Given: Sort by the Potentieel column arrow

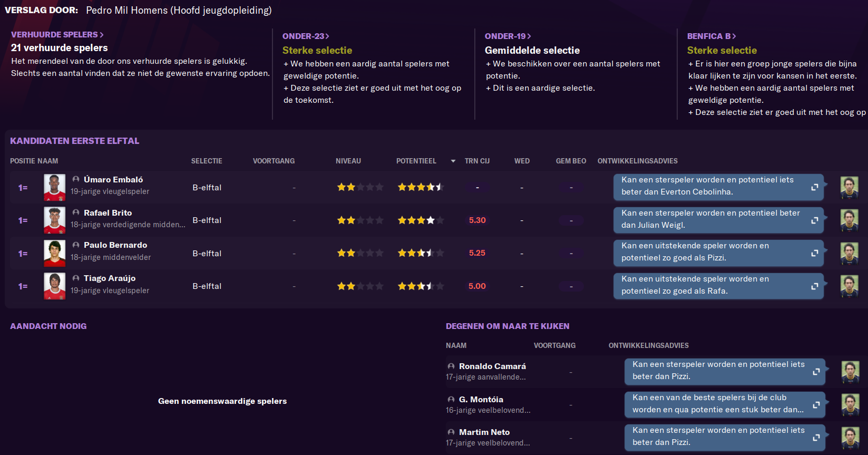Looking at the screenshot, I should coord(453,161).
